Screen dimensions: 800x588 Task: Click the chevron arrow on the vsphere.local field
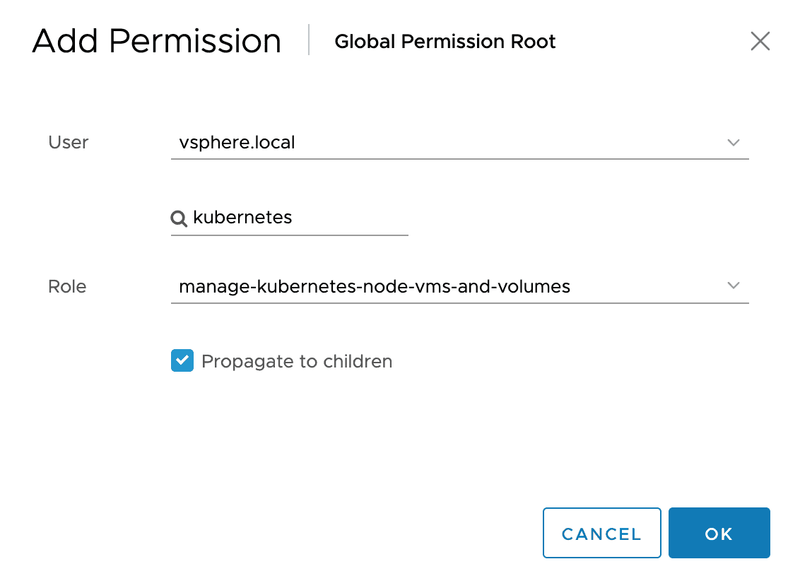tap(733, 143)
